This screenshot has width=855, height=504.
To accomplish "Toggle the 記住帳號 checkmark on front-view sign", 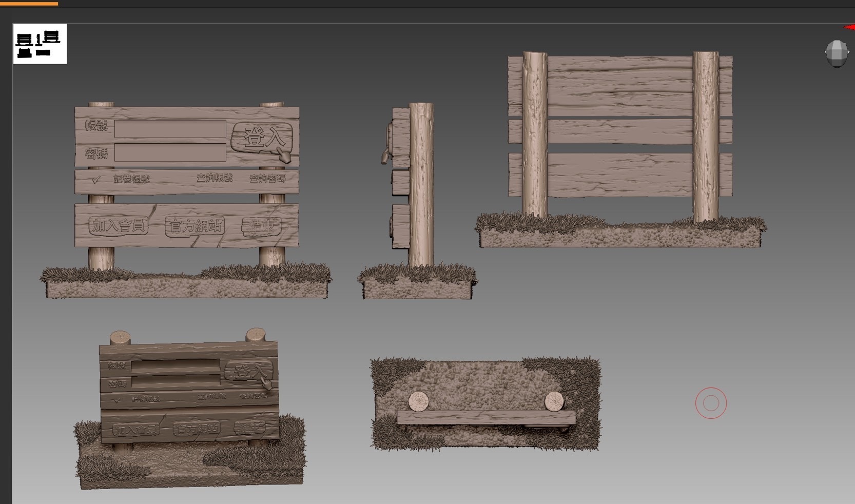I will click(x=95, y=180).
